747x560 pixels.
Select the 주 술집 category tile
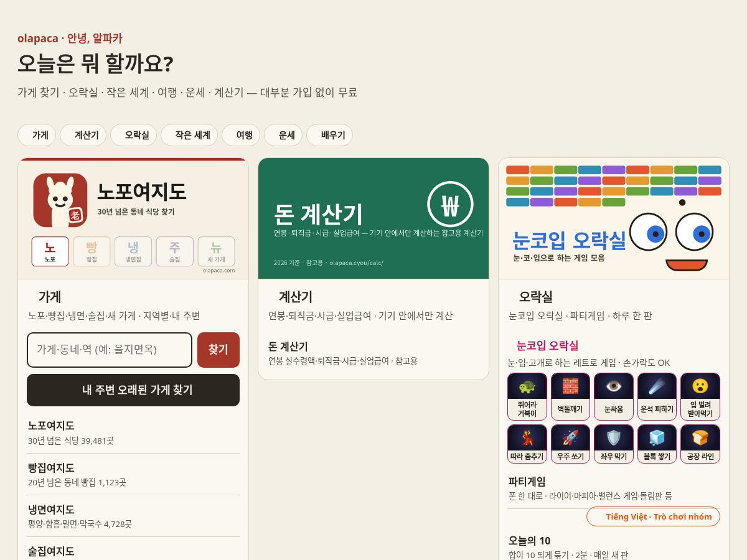point(175,251)
